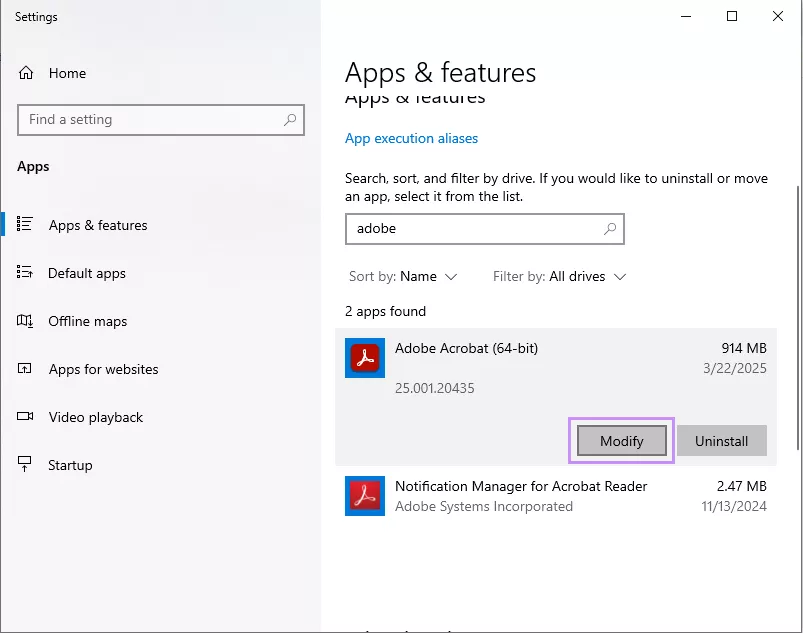Select the Apps & features list icon
The image size is (803, 633).
click(x=26, y=224)
